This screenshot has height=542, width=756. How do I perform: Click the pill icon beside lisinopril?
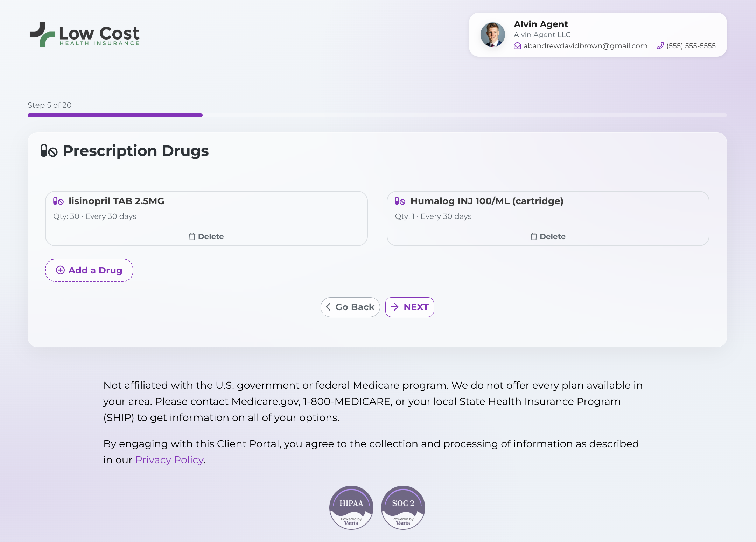click(x=58, y=201)
